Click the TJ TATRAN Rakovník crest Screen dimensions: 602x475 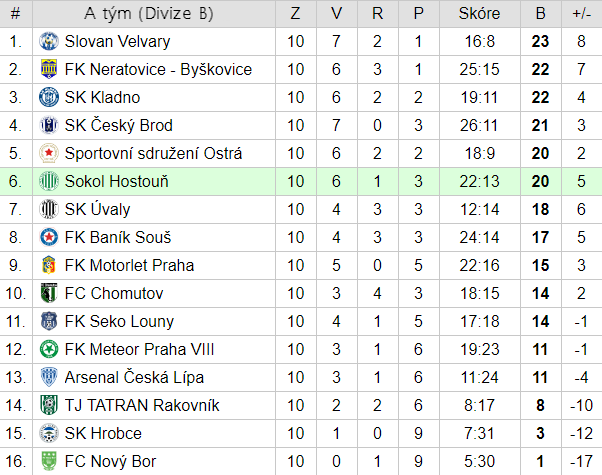click(x=49, y=405)
